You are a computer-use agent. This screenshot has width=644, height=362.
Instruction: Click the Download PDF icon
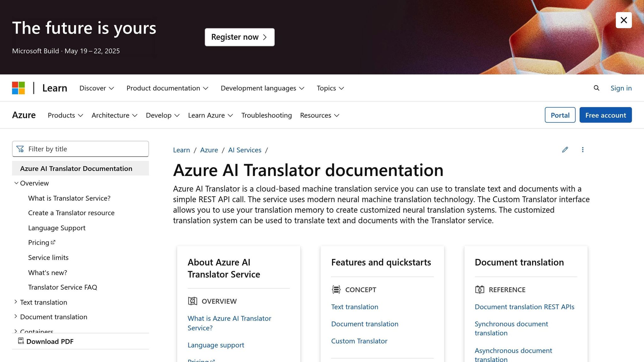(x=21, y=341)
